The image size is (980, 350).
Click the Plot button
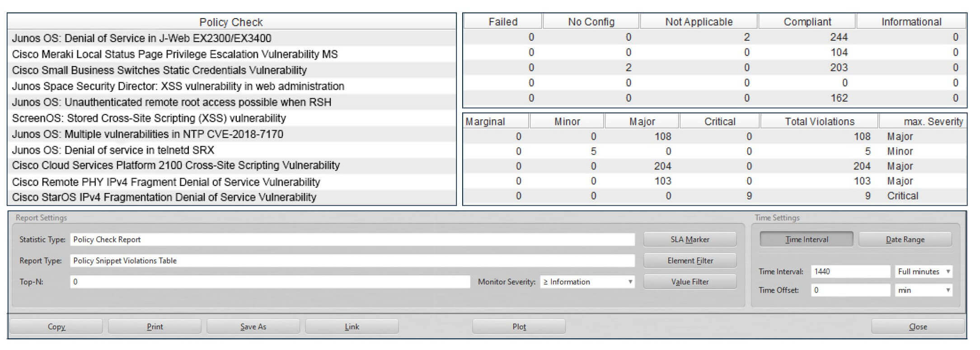point(519,326)
